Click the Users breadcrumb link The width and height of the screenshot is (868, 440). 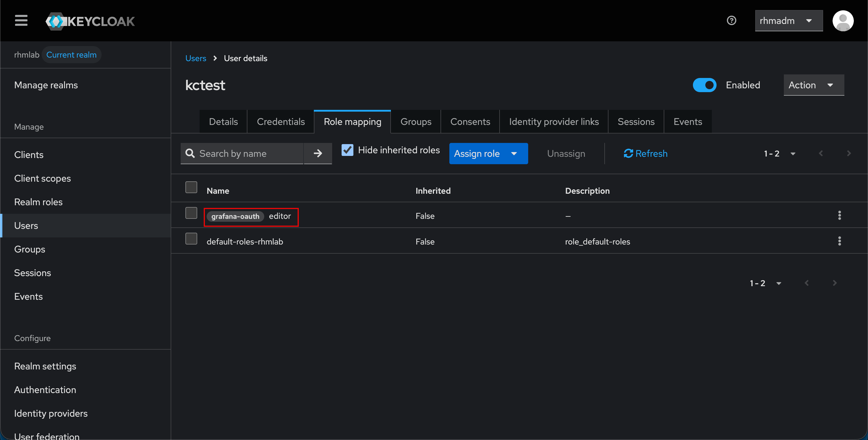(195, 58)
